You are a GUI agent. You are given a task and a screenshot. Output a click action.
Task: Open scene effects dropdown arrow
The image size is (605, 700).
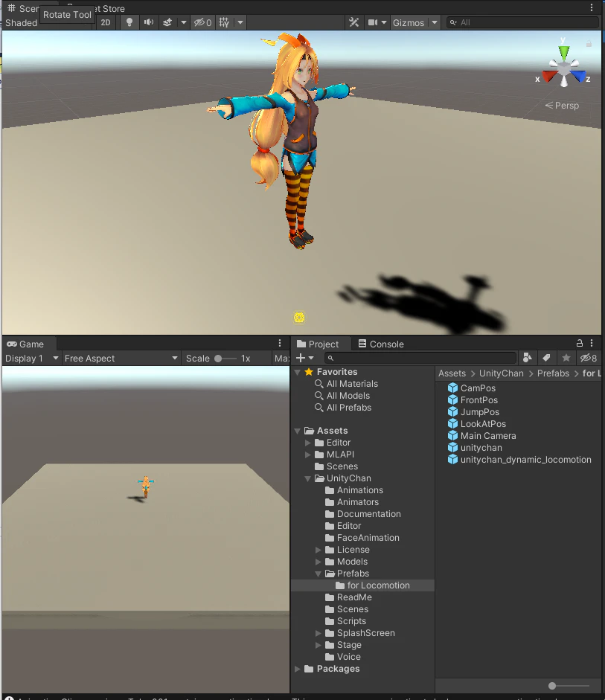coord(184,22)
